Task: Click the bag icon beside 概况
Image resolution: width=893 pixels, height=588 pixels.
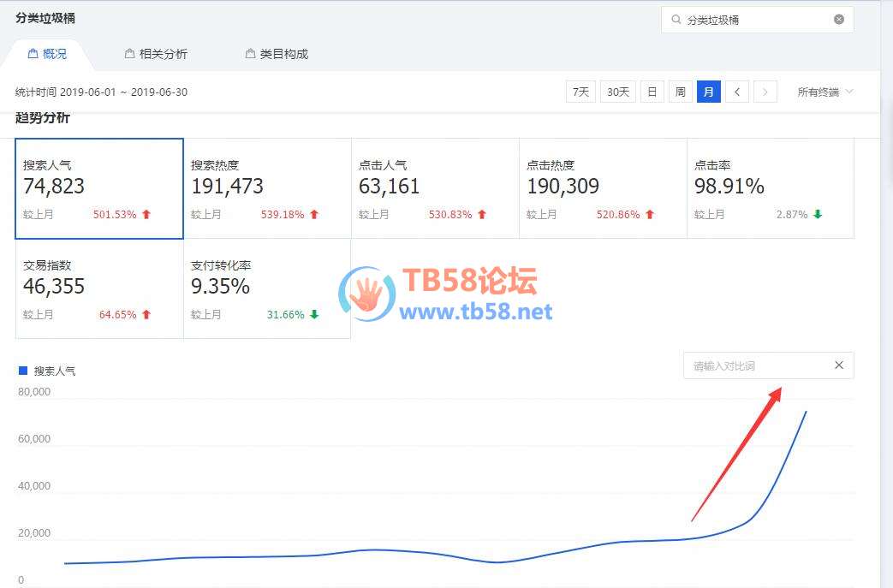Action: [x=33, y=54]
